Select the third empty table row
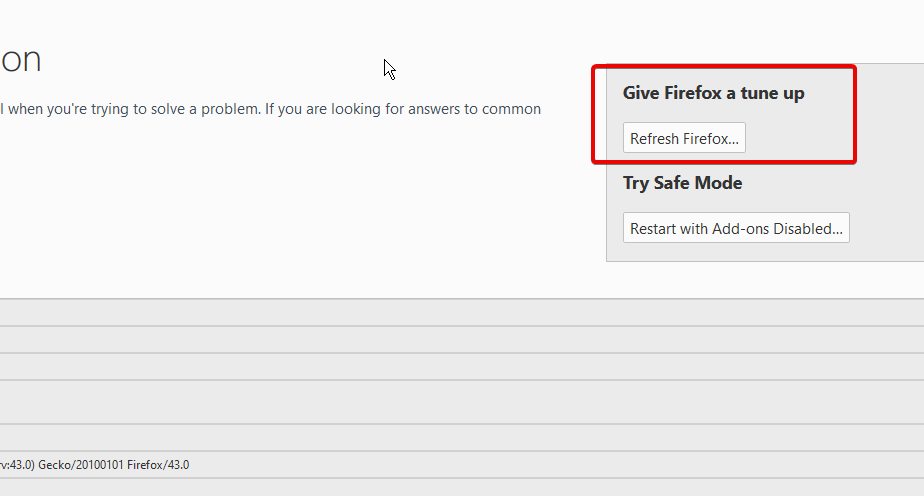Viewport: 924px width, 496px height. coord(300,366)
